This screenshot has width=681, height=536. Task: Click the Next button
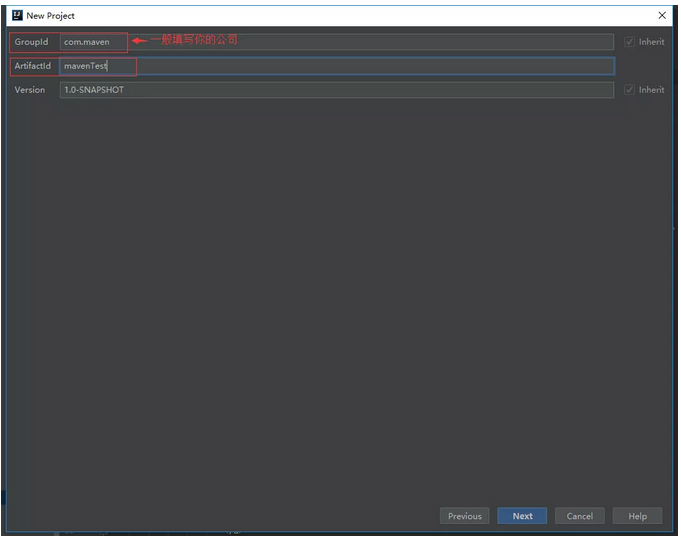[x=522, y=516]
